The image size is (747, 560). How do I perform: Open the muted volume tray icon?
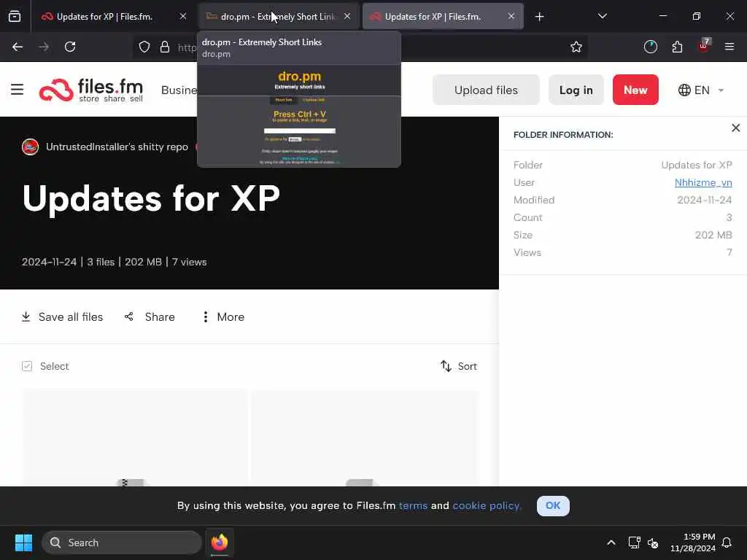pyautogui.click(x=653, y=542)
